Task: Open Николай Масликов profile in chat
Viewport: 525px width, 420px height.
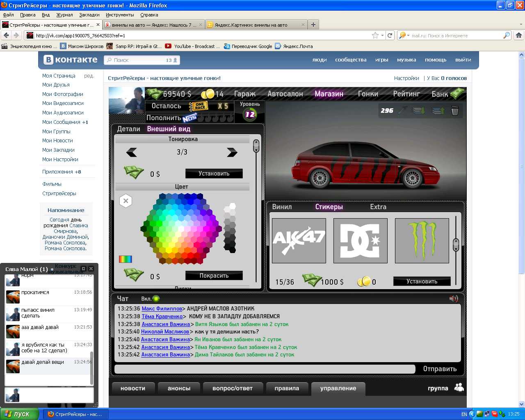Action: click(165, 331)
